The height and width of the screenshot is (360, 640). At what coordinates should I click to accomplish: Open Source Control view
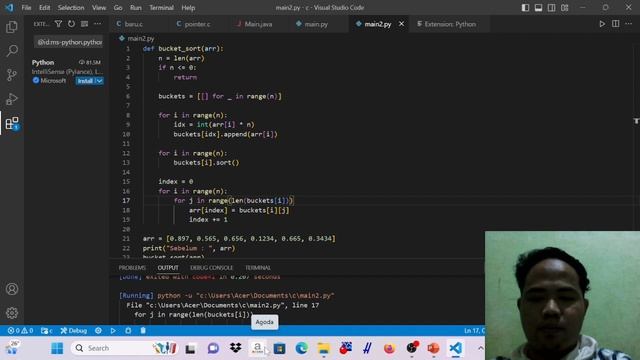[12, 75]
